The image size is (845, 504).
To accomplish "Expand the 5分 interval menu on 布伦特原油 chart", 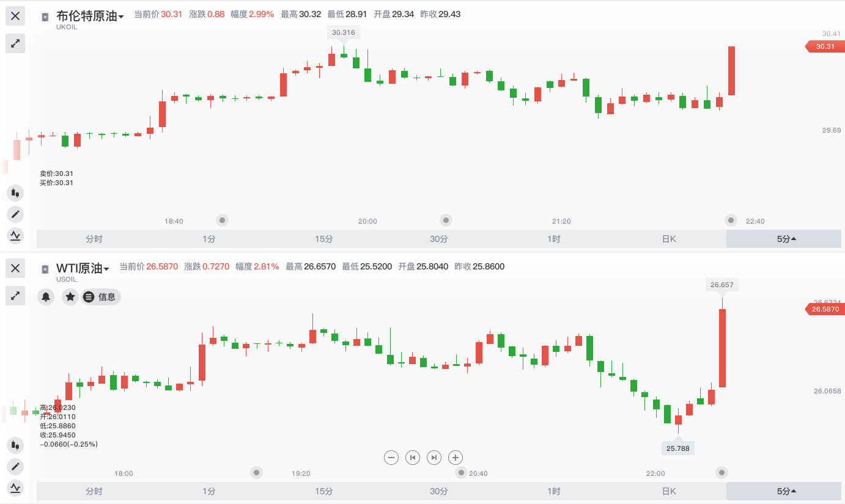I will pyautogui.click(x=786, y=239).
